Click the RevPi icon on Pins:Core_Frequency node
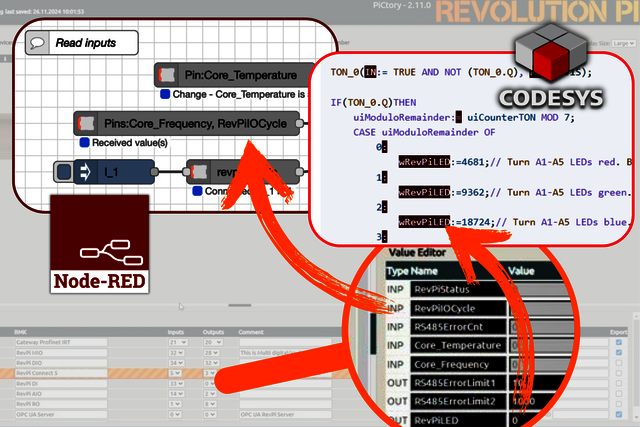The image size is (640, 427). point(86,123)
